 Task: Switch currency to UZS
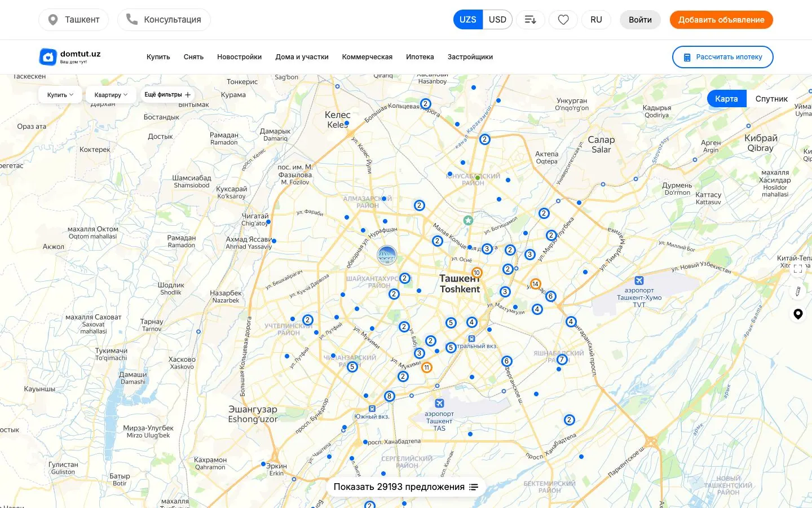click(x=468, y=20)
